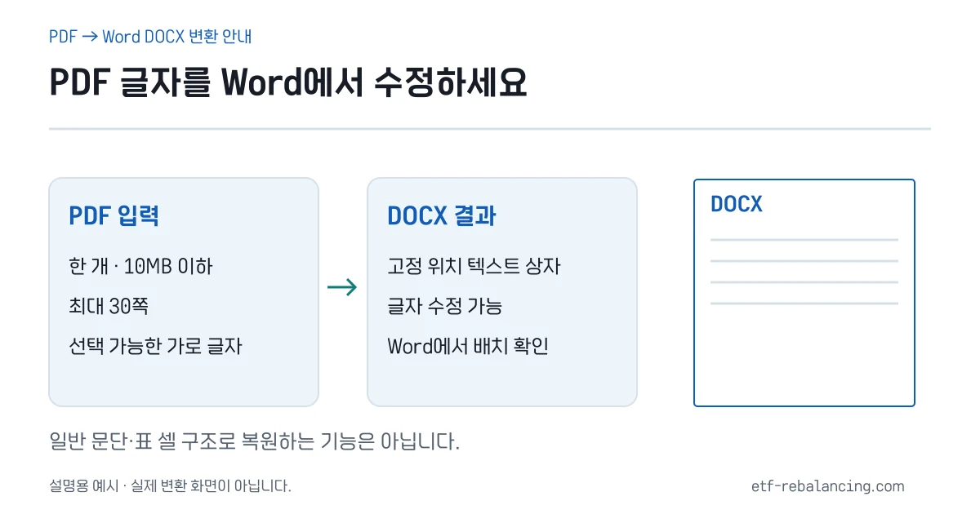980x514 pixels.
Task: Click the '최대 30쪽' line
Action: click(109, 307)
